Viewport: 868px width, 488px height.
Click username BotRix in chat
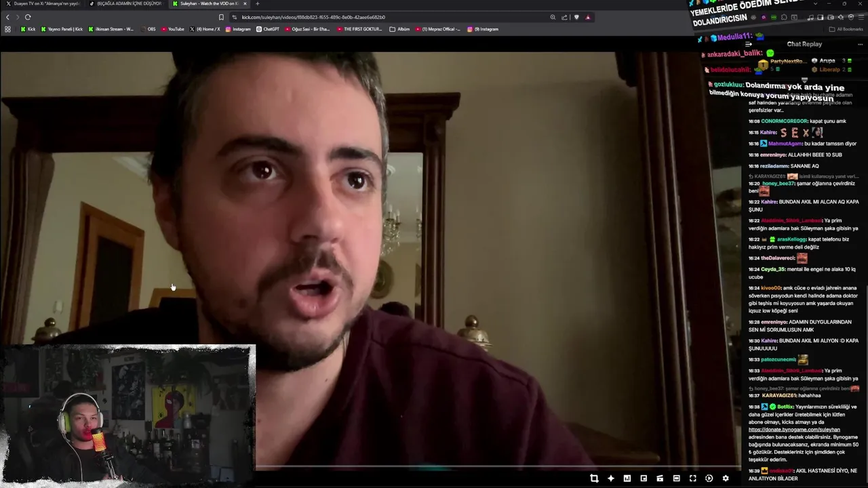pyautogui.click(x=785, y=407)
